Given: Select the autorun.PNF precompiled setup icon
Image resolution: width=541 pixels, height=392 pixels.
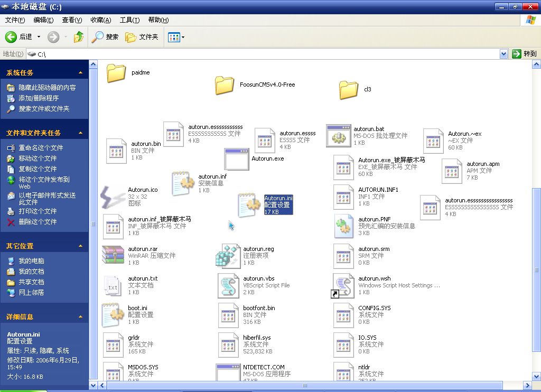Looking at the screenshot, I should 343,226.
